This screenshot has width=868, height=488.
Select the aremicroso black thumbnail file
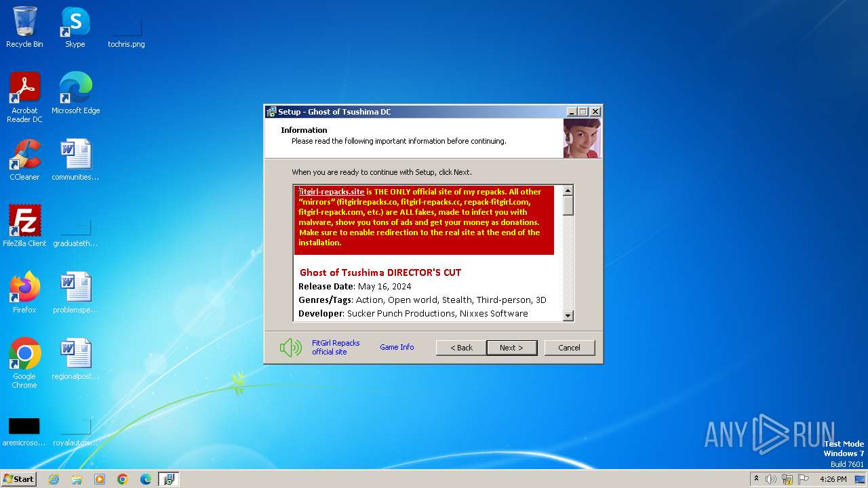tap(24, 432)
